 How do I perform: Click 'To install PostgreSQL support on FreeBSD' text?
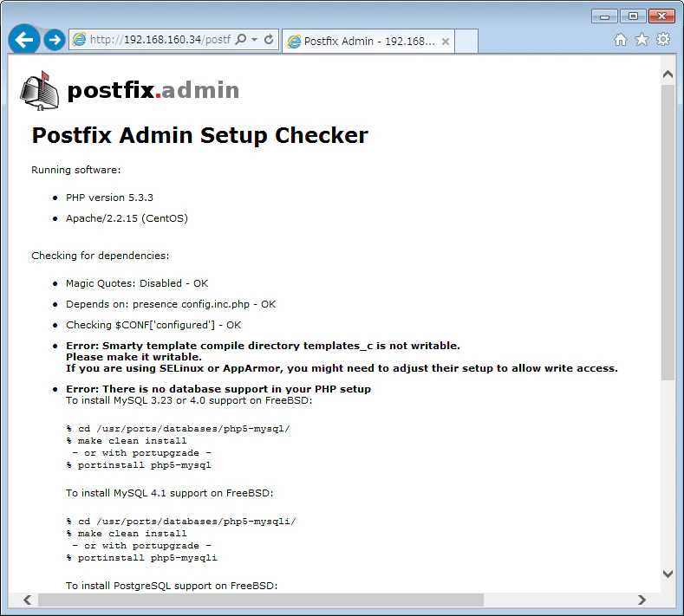[172, 586]
